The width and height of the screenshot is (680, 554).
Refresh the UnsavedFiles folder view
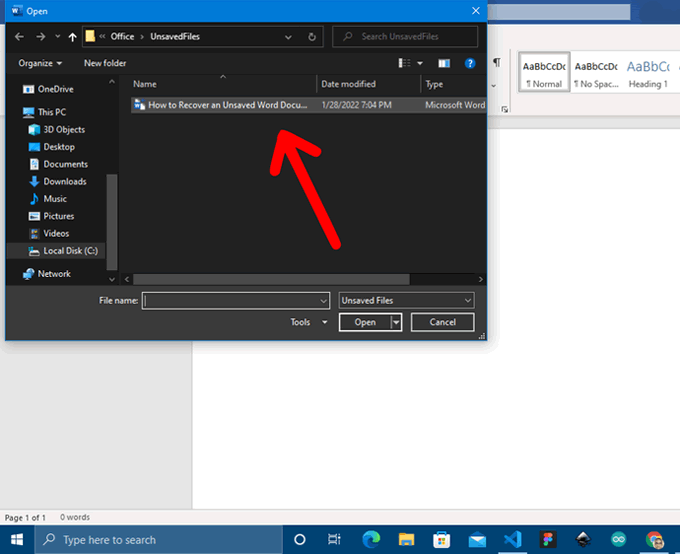313,37
